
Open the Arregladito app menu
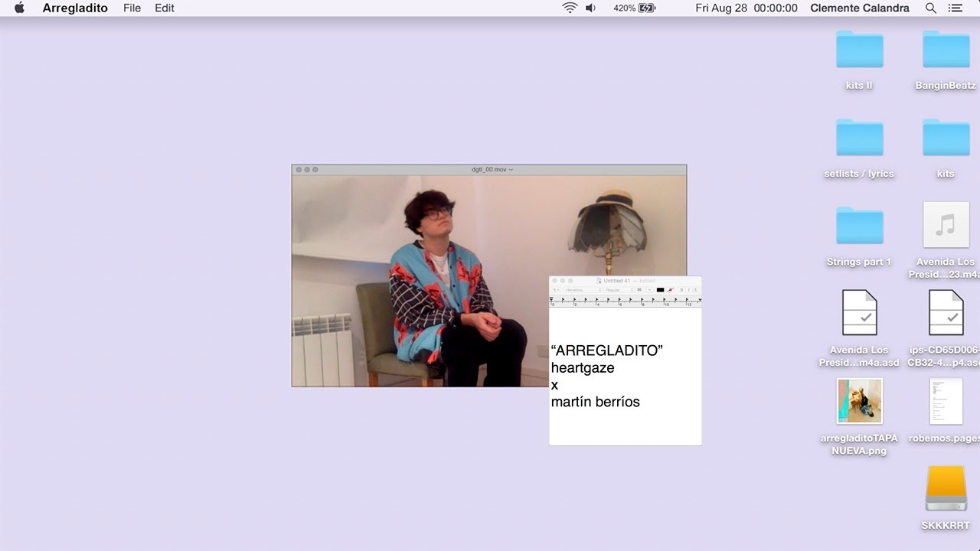[75, 8]
